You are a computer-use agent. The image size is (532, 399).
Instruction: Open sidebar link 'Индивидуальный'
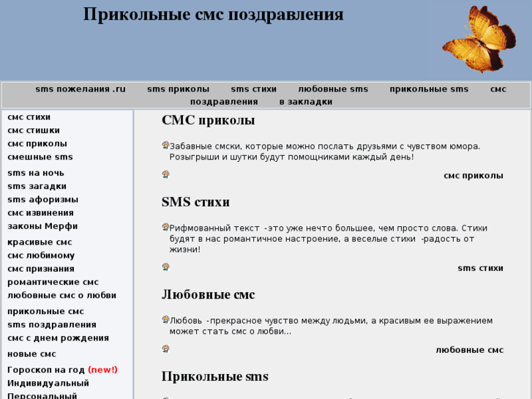(x=48, y=383)
